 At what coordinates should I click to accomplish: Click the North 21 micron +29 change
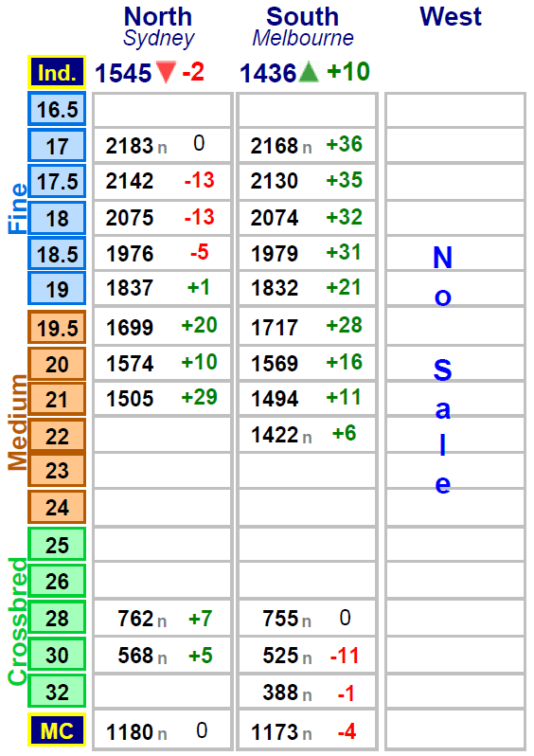199,397
